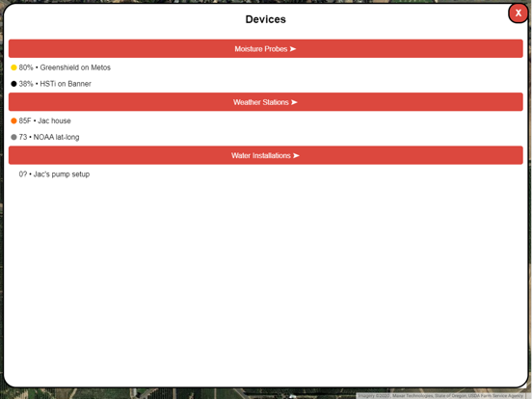Click the gray status dot for NOAA
532x399 pixels.
[13, 137]
